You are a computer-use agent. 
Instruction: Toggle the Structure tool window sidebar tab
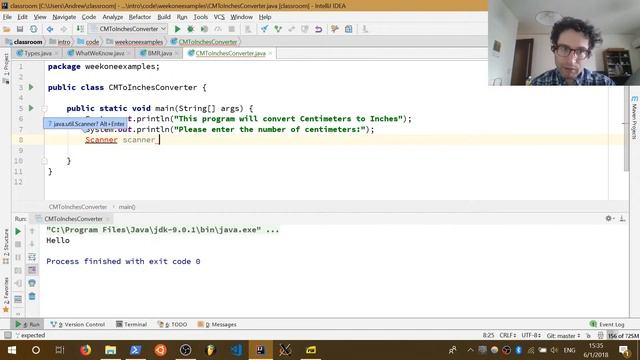(6, 246)
